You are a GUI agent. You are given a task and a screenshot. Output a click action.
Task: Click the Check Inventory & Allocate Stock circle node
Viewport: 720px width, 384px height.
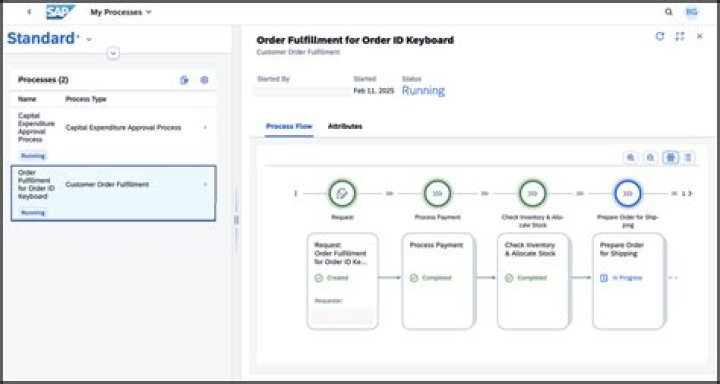(x=533, y=193)
